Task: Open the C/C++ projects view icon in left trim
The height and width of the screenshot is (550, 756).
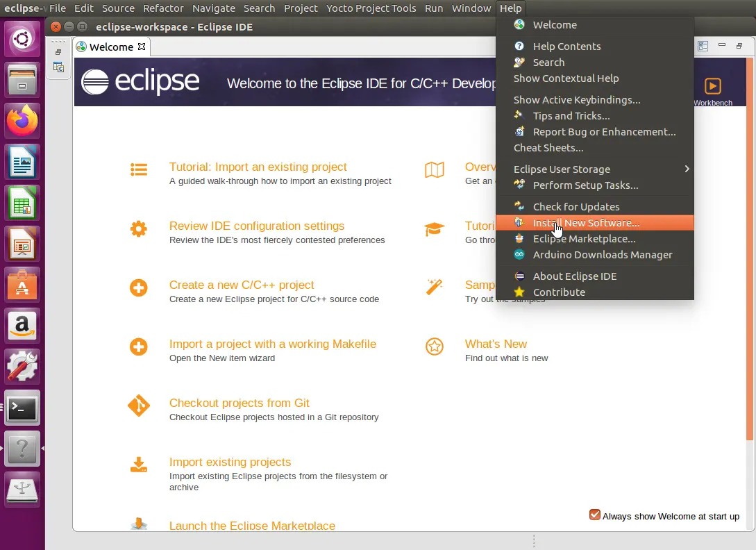Action: click(59, 67)
